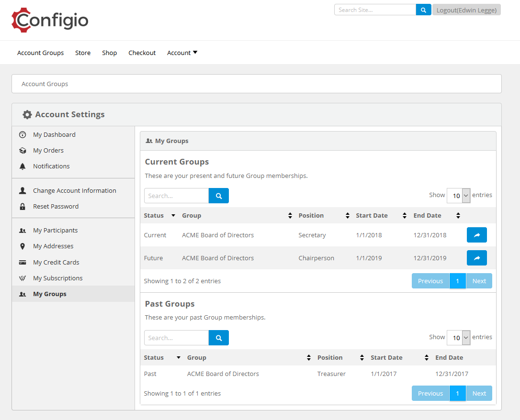
Task: Click the Reset Password lock icon
Action: [22, 206]
